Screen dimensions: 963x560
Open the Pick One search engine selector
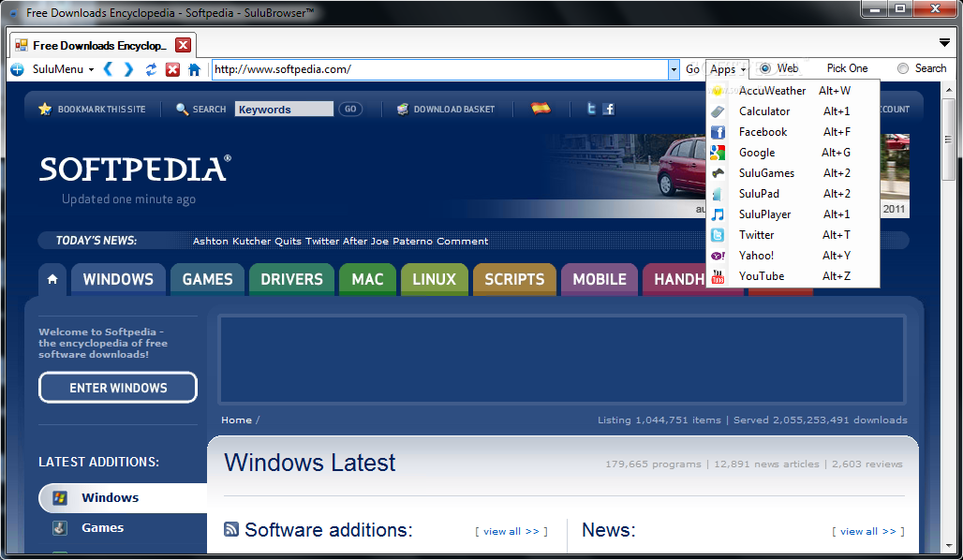coord(847,68)
